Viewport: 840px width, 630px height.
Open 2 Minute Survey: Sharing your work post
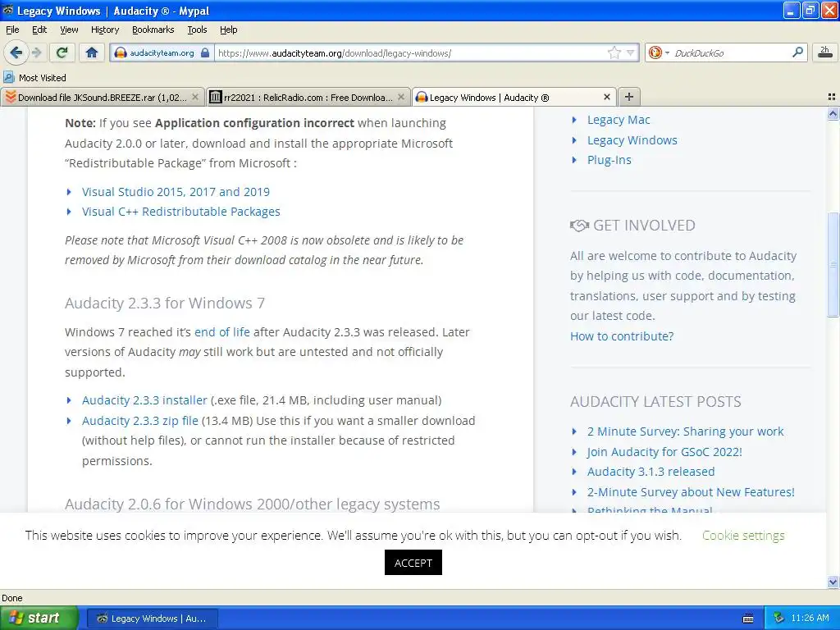(685, 431)
